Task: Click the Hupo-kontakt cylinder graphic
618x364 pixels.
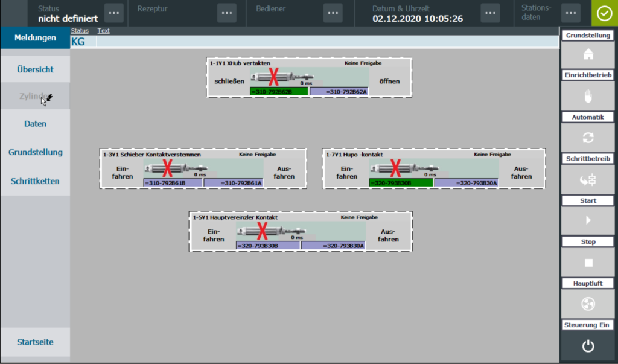Action: [404, 168]
